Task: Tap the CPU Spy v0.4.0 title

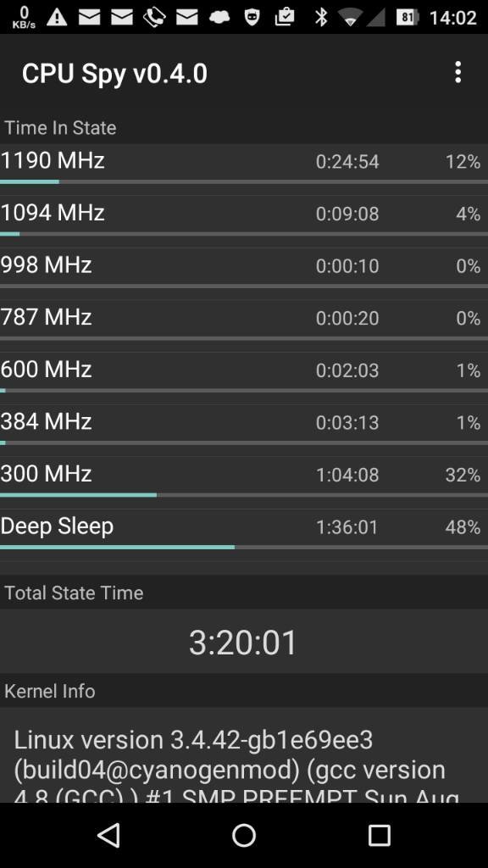Action: click(x=114, y=74)
